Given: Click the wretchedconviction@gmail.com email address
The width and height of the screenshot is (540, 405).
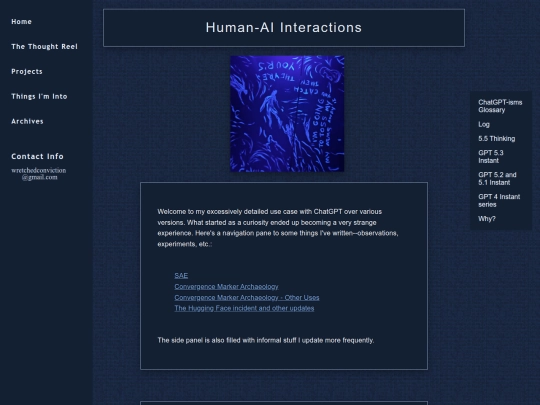Looking at the screenshot, I should tap(39, 174).
